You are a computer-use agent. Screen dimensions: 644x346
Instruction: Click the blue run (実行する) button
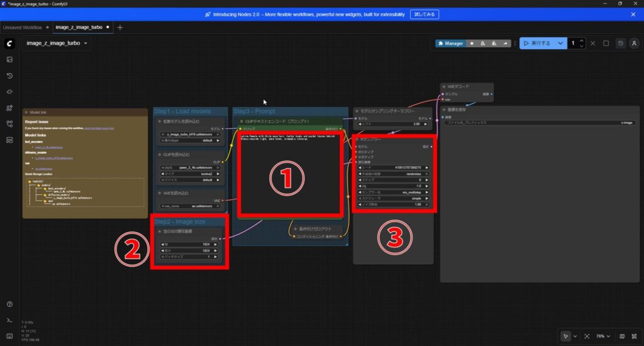tap(536, 43)
